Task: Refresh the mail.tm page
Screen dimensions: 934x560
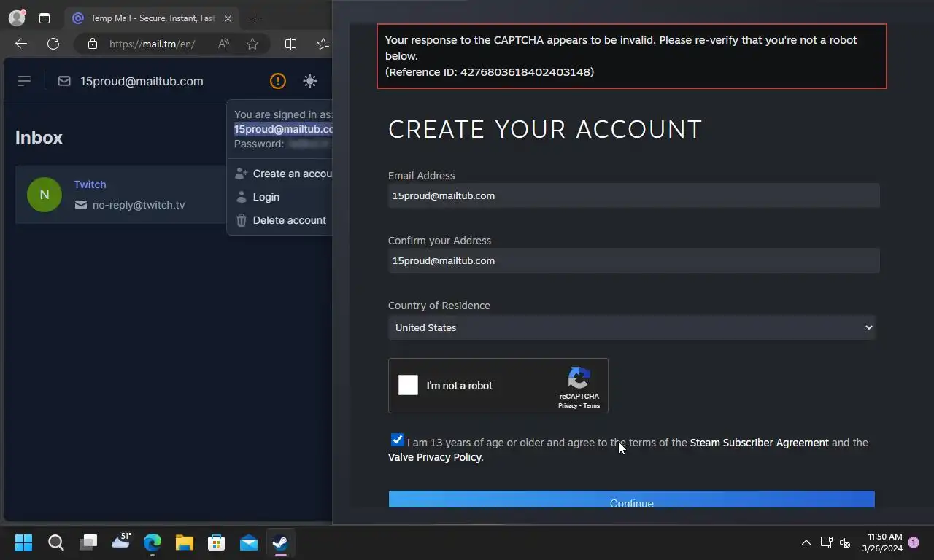Action: click(x=53, y=44)
